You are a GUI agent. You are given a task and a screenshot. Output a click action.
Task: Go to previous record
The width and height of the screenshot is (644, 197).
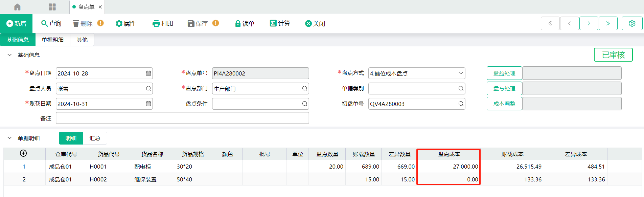[570, 23]
